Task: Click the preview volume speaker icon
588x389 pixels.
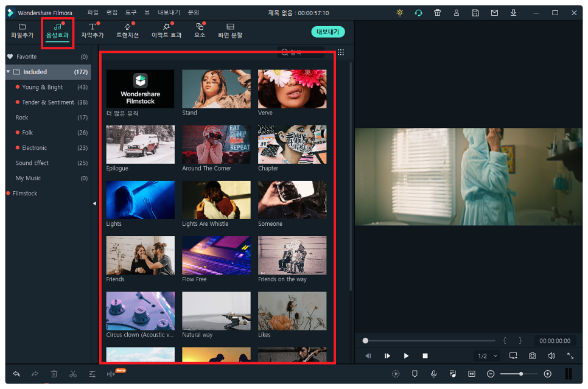Action: coord(551,356)
